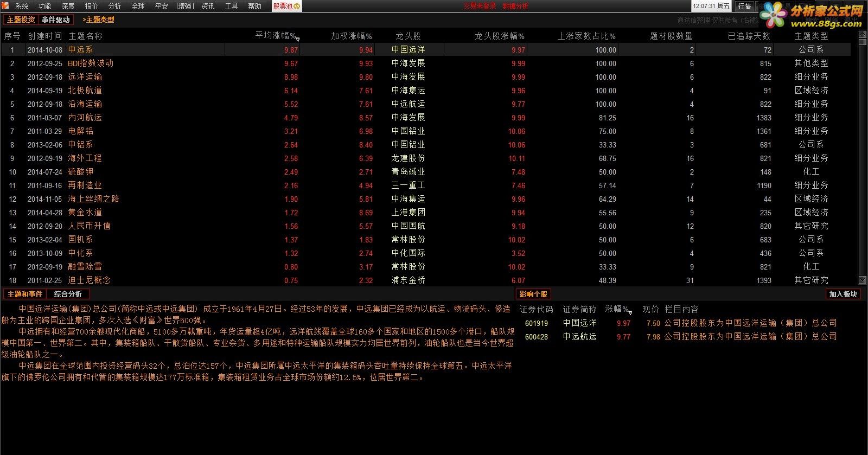Open the 功能 menu

coord(45,6)
